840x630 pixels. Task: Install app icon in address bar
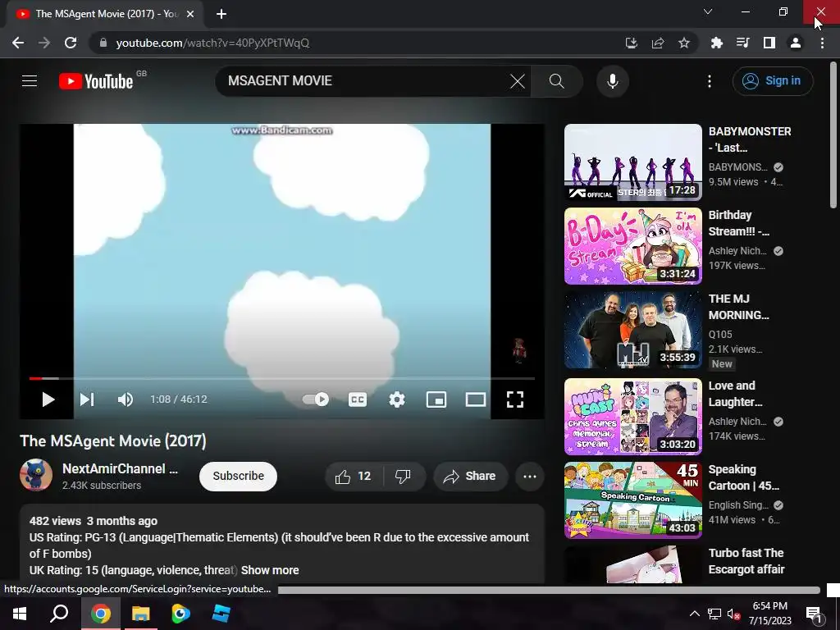632,43
